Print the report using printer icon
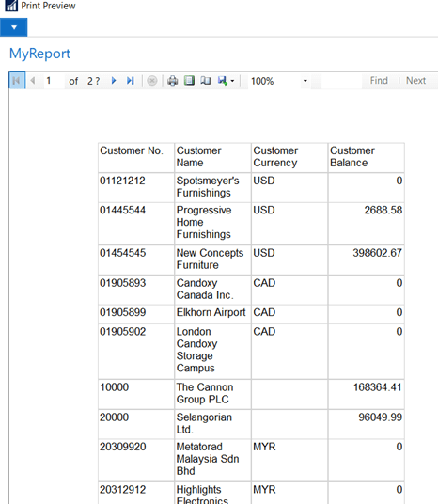Image resolution: width=438 pixels, height=504 pixels. coord(173,80)
